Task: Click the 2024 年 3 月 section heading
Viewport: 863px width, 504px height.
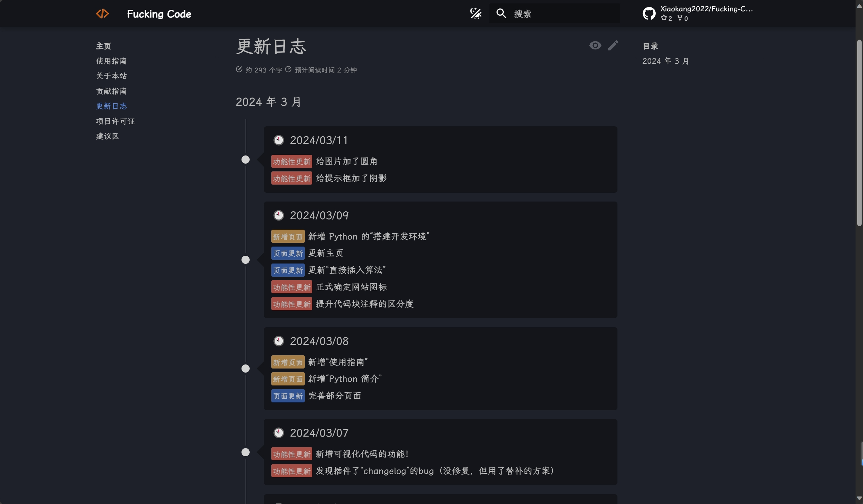Action: pos(269,102)
